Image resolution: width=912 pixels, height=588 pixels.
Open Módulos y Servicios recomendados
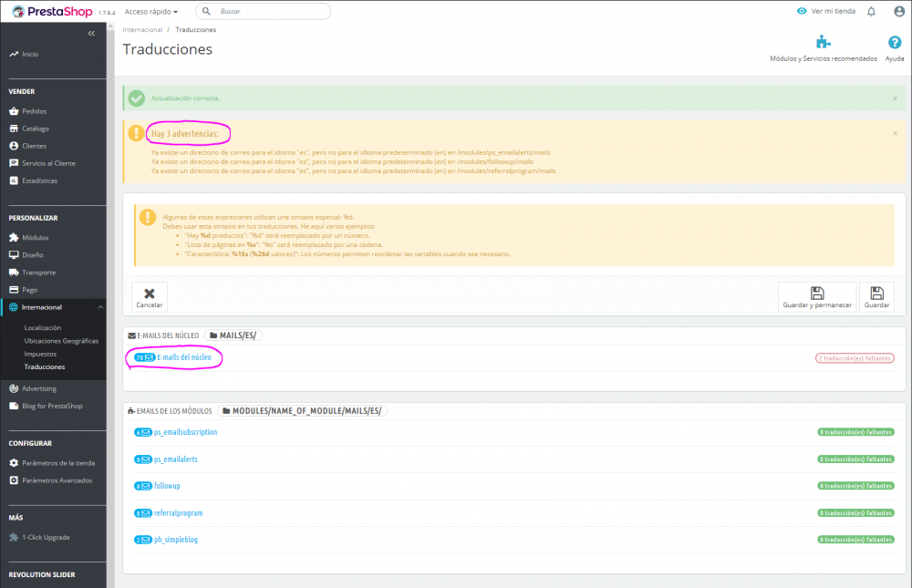click(823, 48)
